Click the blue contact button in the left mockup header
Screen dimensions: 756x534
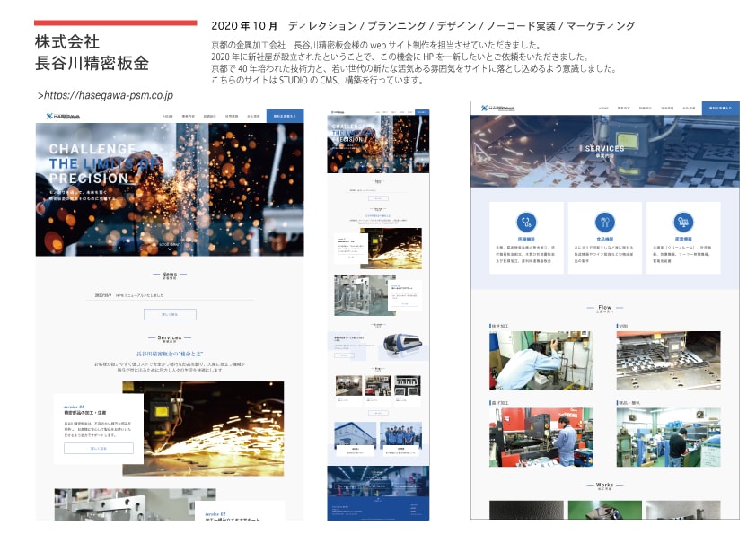click(285, 116)
